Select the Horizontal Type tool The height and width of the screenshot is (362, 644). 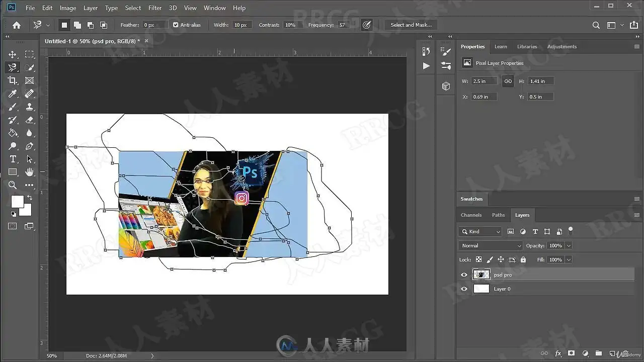tap(13, 159)
